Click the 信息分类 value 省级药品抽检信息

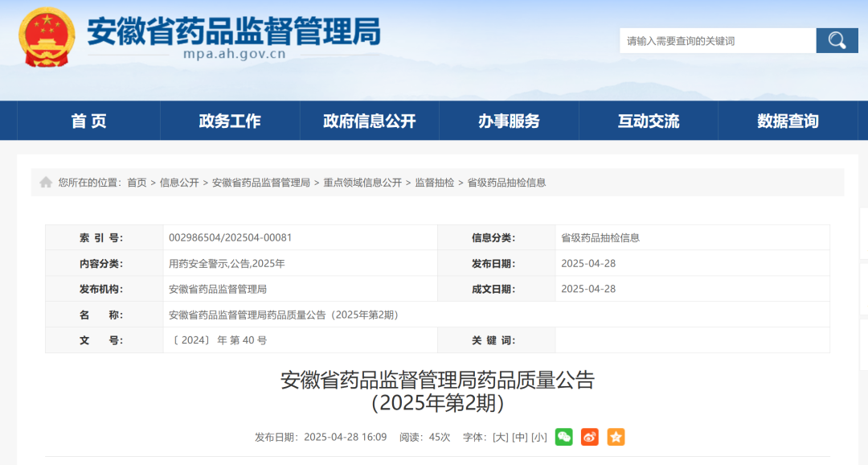[600, 238]
